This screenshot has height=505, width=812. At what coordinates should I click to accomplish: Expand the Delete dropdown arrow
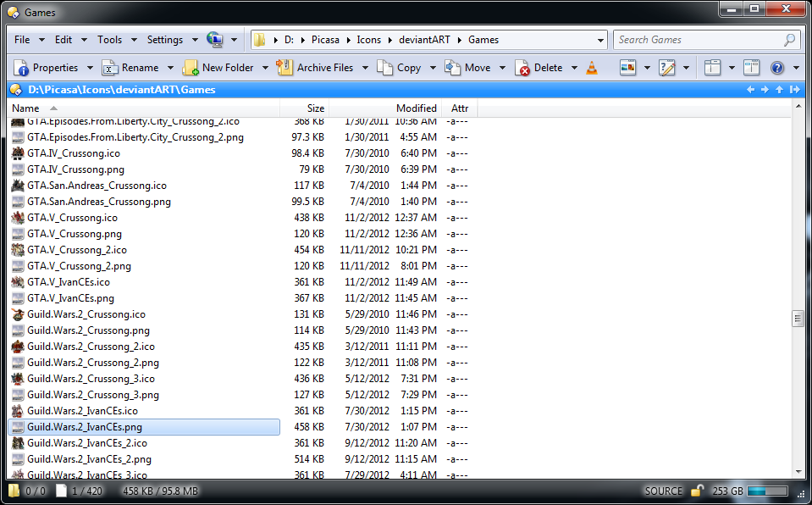574,68
